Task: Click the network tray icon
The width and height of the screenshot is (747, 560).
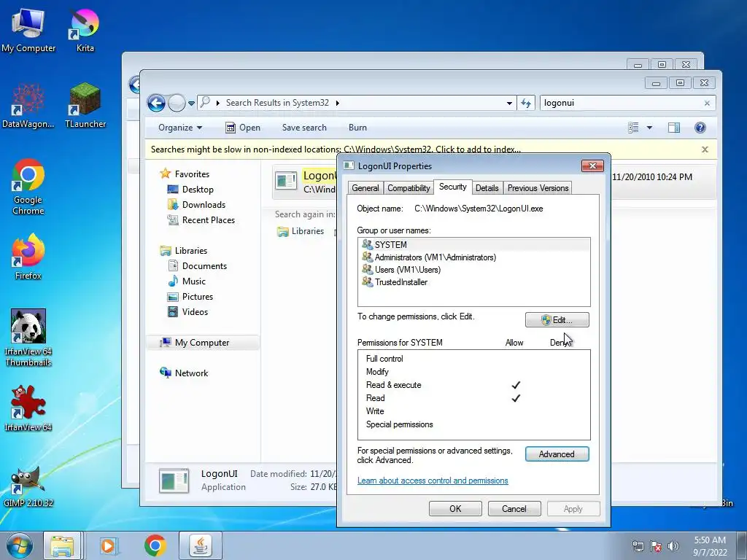Action: pos(638,546)
